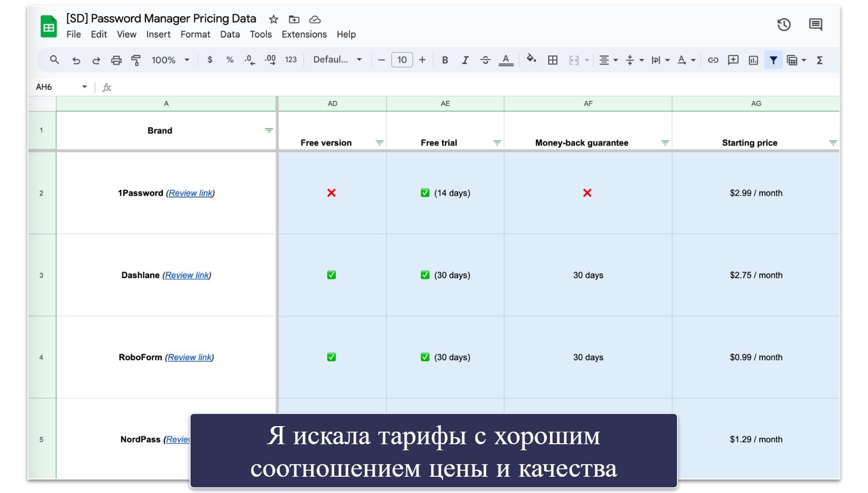Click the font size input field
This screenshot has height=493, width=868.
[402, 60]
